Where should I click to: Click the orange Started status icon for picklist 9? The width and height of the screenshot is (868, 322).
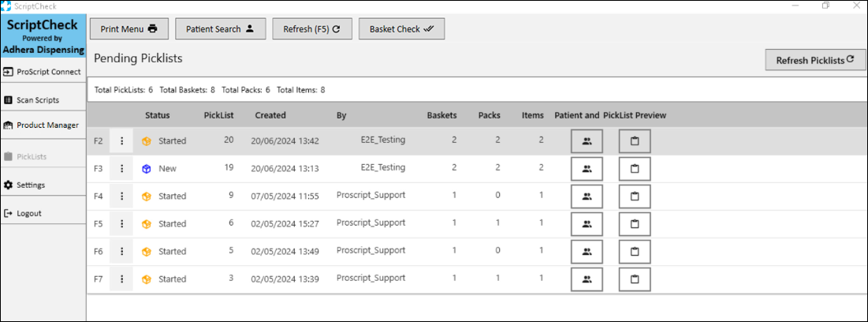click(146, 197)
